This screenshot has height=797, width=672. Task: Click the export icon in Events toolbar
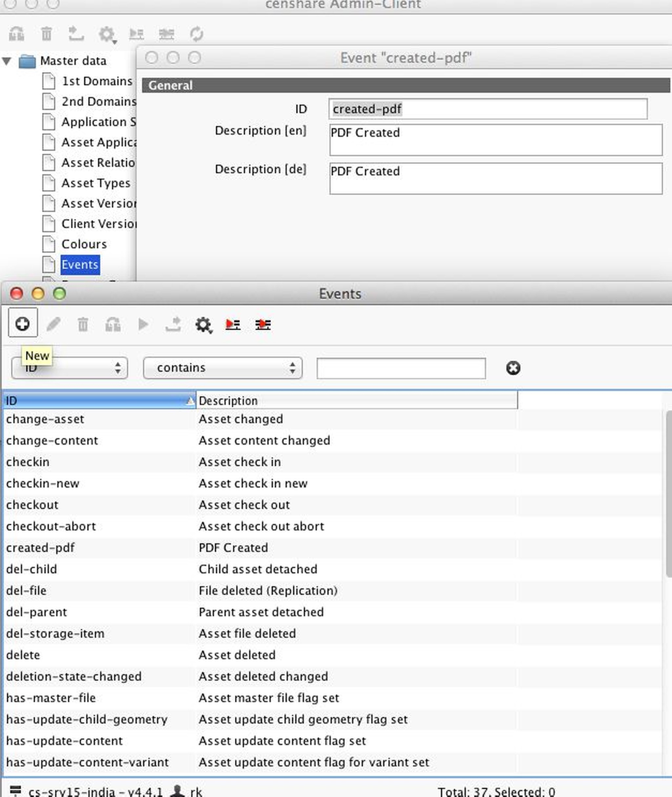click(173, 324)
